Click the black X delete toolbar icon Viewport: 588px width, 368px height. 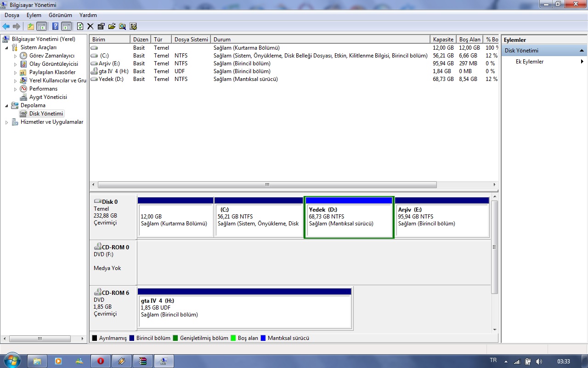pos(90,26)
